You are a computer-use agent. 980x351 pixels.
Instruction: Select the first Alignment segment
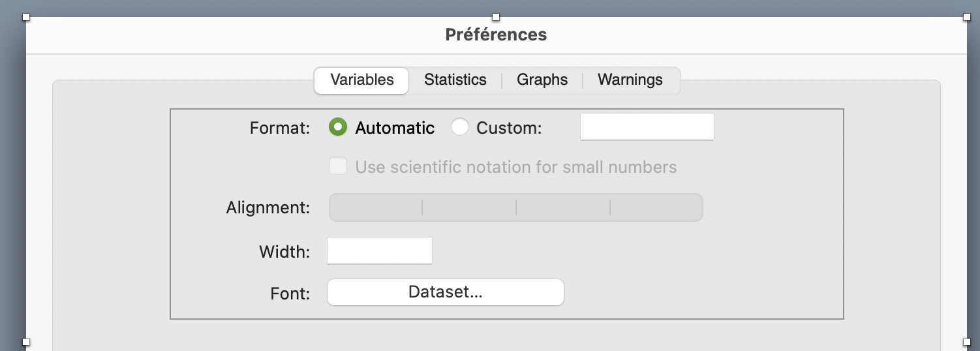[x=376, y=207]
